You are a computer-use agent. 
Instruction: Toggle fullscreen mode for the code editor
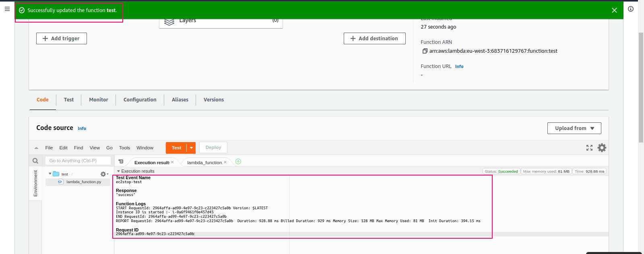pyautogui.click(x=589, y=148)
